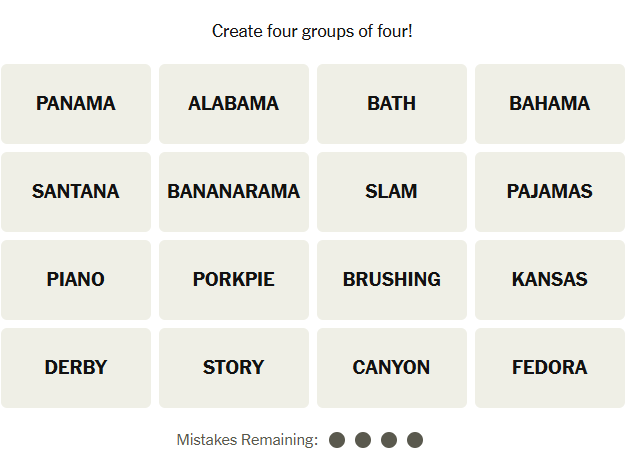The height and width of the screenshot is (452, 629).
Task: Click the rightmost mistakes remaining dot
Action: click(x=415, y=440)
